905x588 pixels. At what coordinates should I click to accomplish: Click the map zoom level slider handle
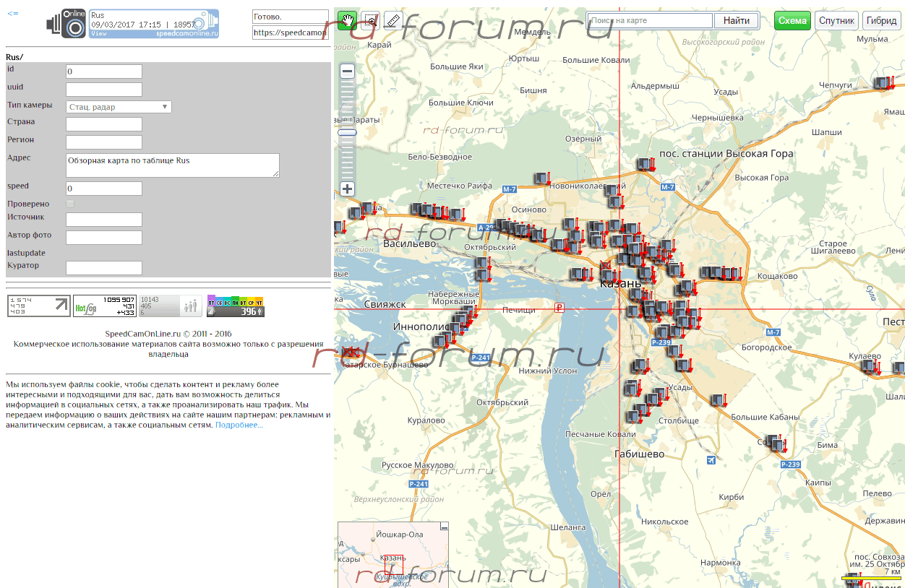(347, 132)
